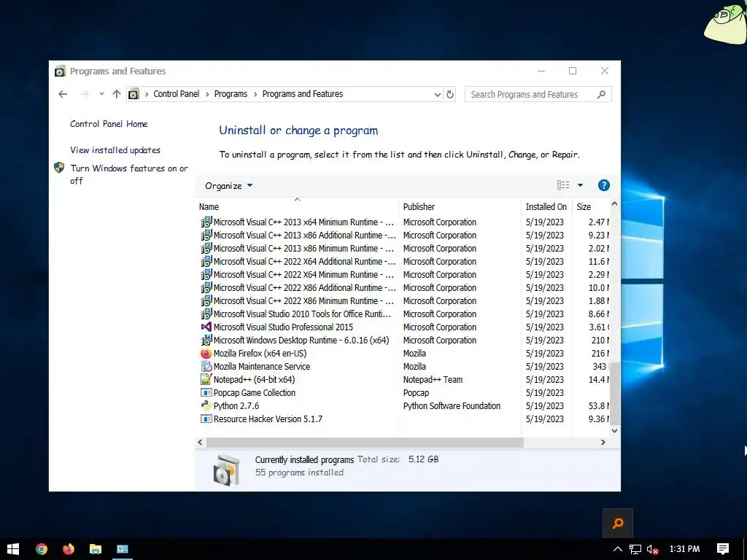Open Turn Windows features on or off

coord(128,174)
